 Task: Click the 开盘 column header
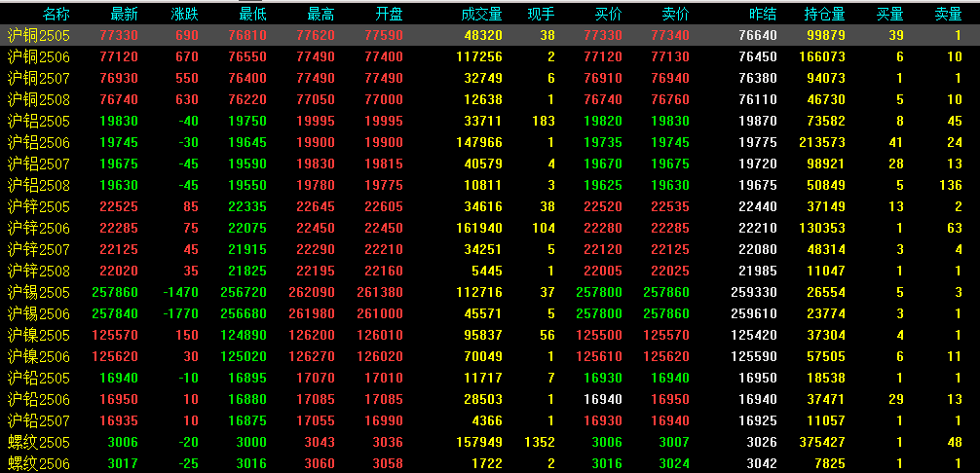[x=390, y=14]
